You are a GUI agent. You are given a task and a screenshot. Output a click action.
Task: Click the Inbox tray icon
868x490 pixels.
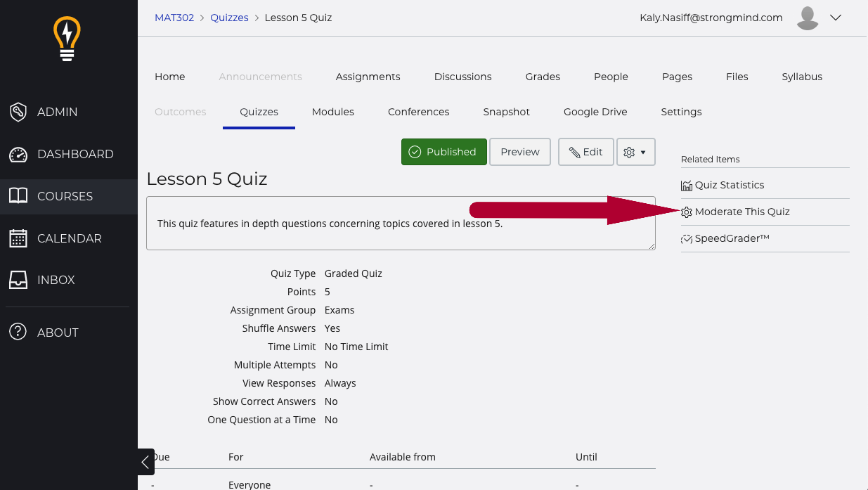click(18, 280)
